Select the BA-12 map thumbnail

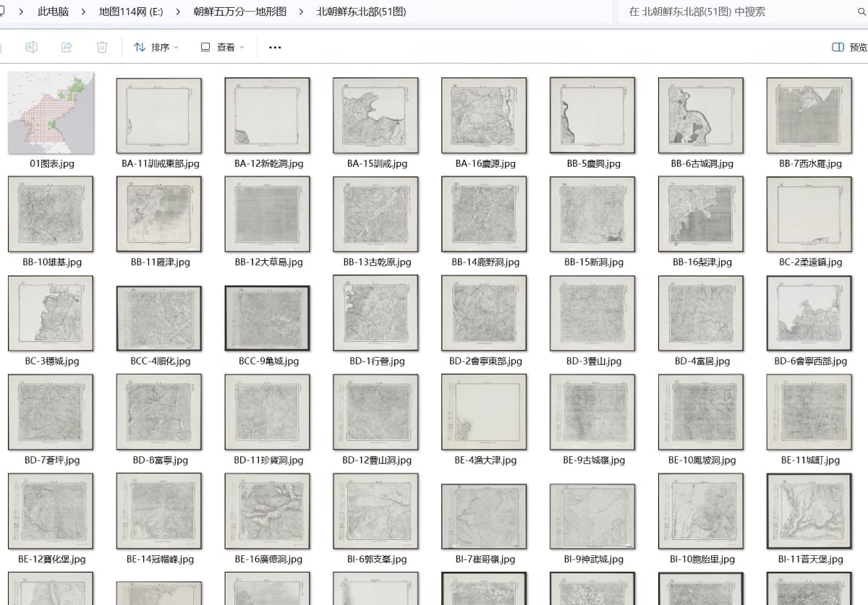pyautogui.click(x=268, y=116)
